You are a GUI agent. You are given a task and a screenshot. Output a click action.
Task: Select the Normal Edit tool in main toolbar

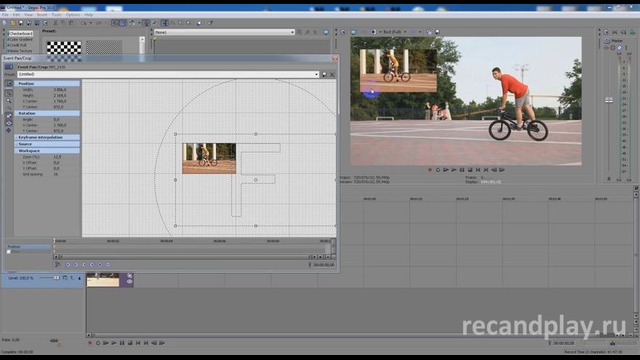point(164,23)
